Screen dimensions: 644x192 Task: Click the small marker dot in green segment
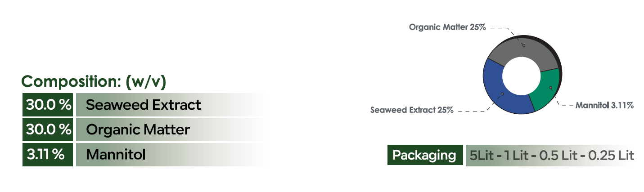(550, 88)
